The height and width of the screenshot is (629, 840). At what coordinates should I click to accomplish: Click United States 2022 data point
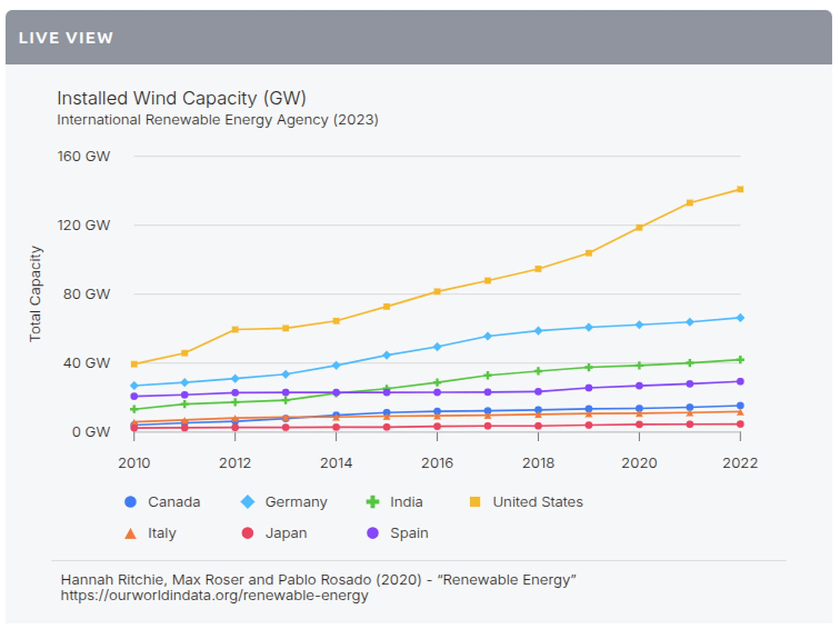point(740,189)
